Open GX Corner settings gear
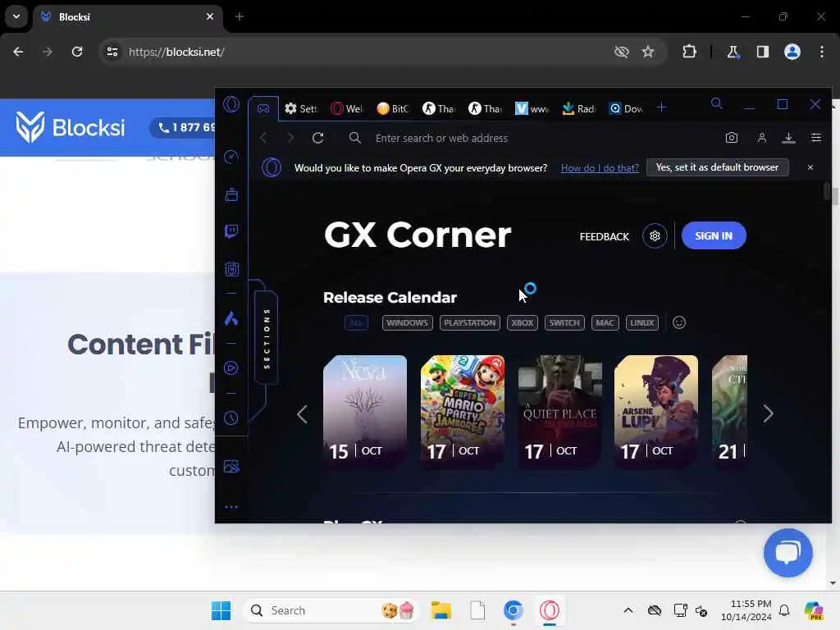 point(655,235)
